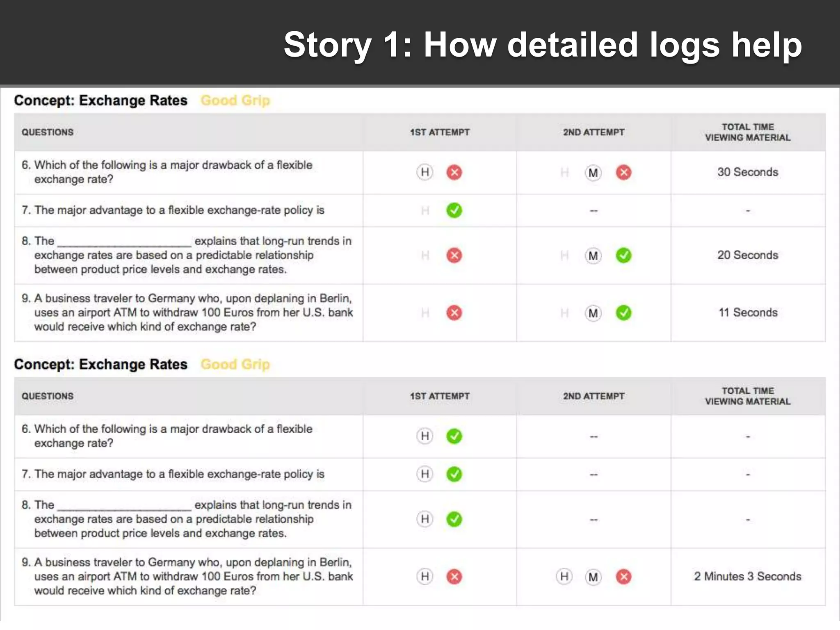This screenshot has height=630, width=840.
Task: Click the first-attempt red X in the 30 Seconds row
Action: click(454, 172)
